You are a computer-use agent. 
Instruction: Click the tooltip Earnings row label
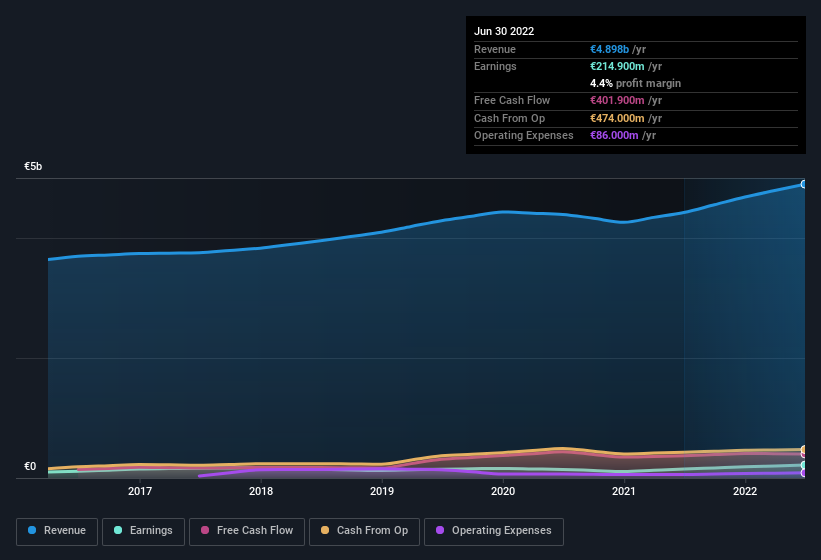point(495,66)
